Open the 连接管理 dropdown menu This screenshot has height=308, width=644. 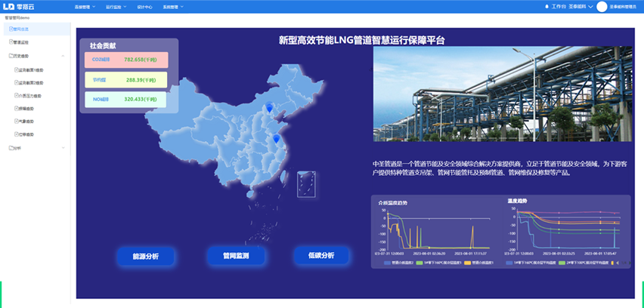[x=85, y=6]
